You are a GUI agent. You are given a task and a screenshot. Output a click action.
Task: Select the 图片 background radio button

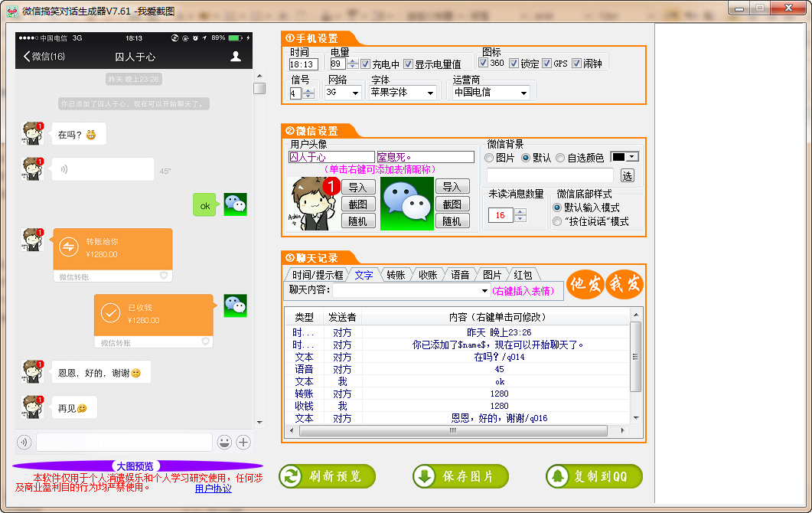pyautogui.click(x=489, y=158)
